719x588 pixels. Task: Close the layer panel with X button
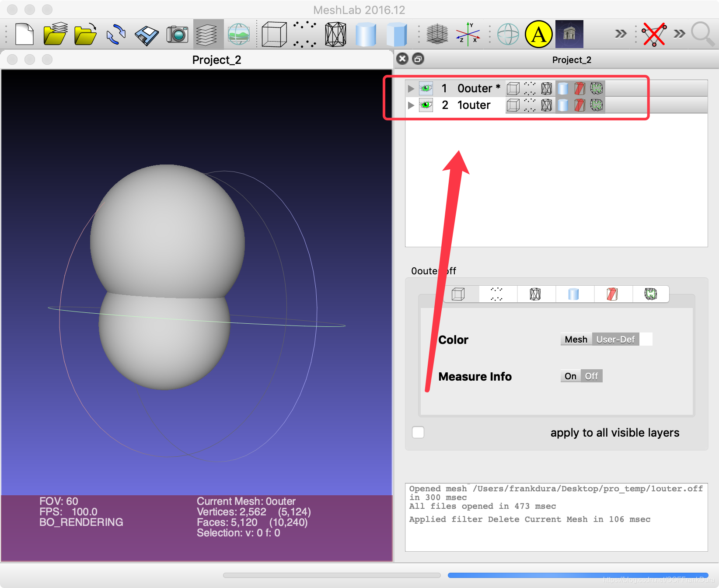click(x=402, y=59)
